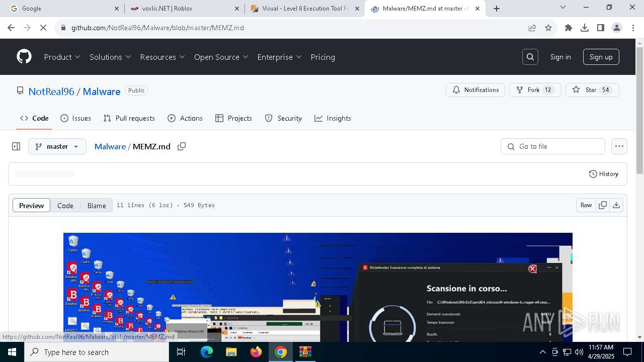Go back to the previous page

[x=11, y=28]
